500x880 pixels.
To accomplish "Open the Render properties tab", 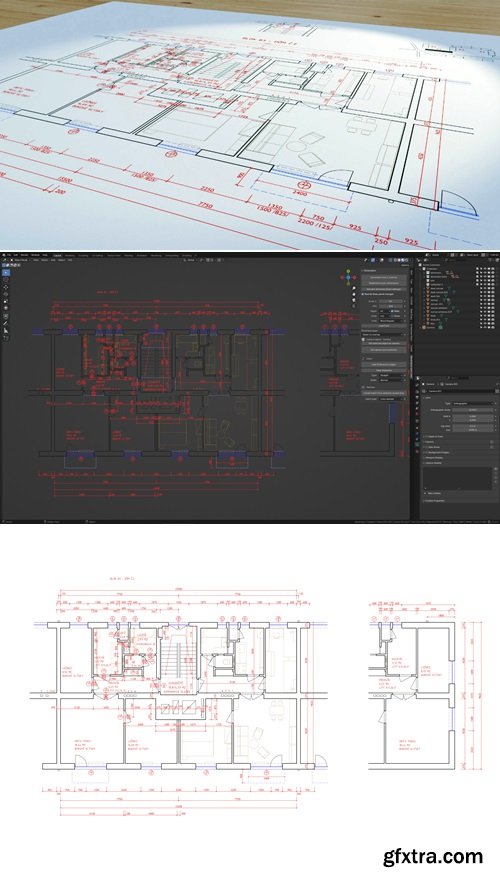I will pyautogui.click(x=418, y=392).
